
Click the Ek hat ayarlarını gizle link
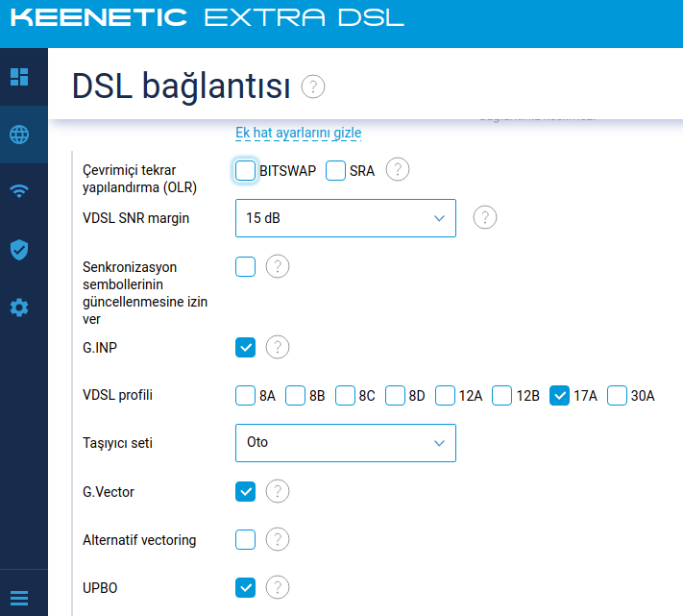299,133
